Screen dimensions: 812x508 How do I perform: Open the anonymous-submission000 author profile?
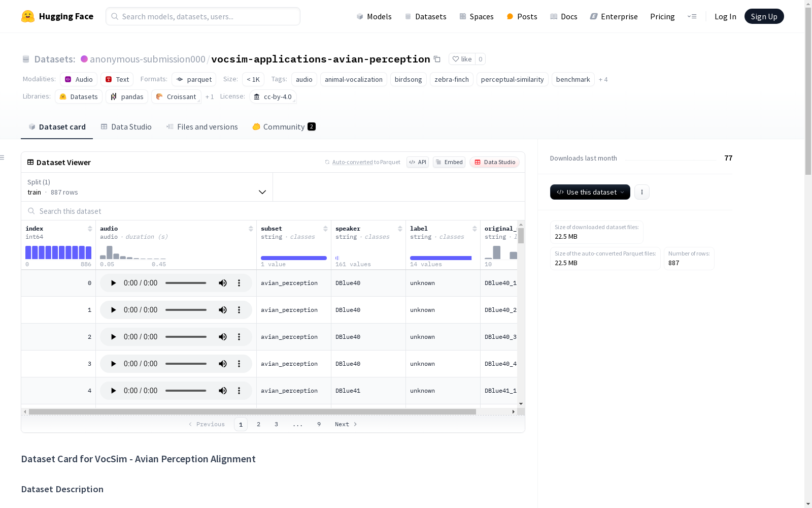[x=148, y=59]
